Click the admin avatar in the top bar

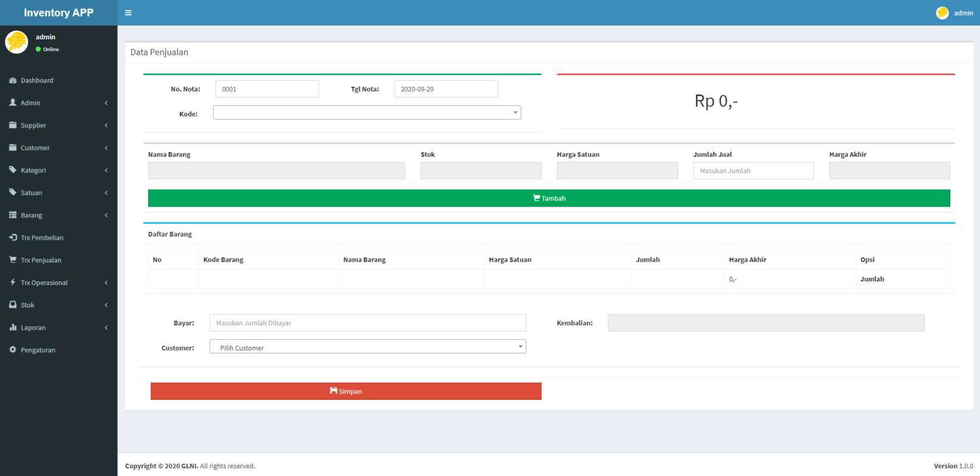click(942, 12)
